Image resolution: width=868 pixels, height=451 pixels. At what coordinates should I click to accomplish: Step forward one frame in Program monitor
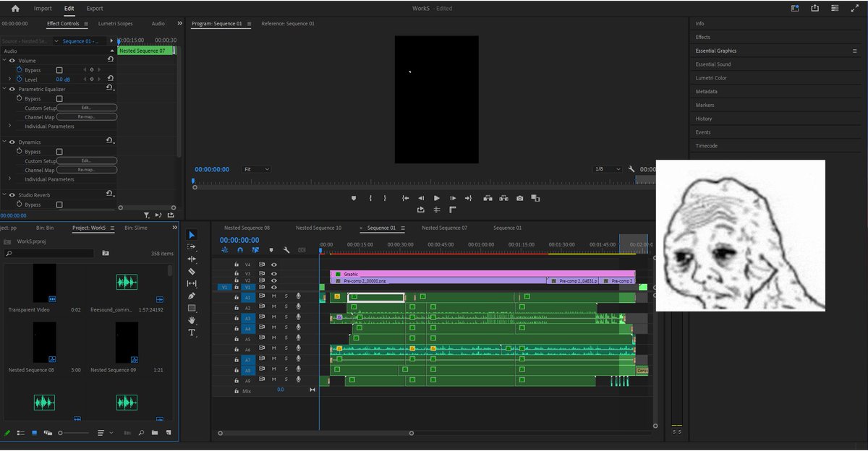tap(453, 198)
